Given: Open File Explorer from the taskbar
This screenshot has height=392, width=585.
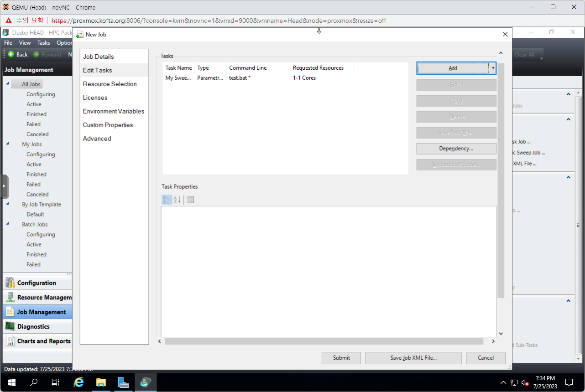Looking at the screenshot, I should 101,382.
